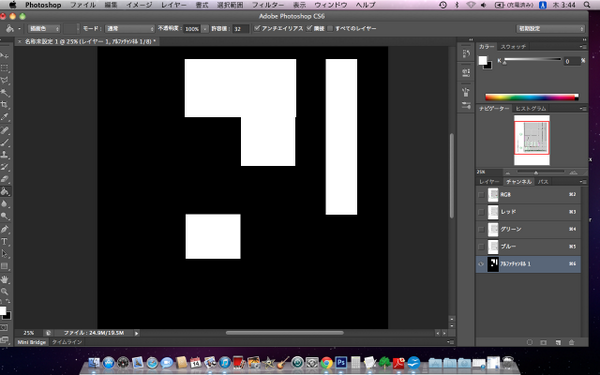Select the Crop tool
This screenshot has height=375, width=600.
5,105
